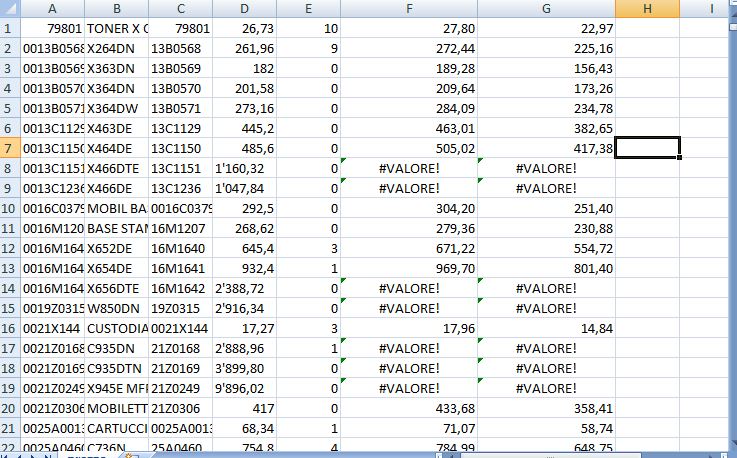Click cell with value 1'160,32
The height and width of the screenshot is (458, 737).
click(x=244, y=168)
